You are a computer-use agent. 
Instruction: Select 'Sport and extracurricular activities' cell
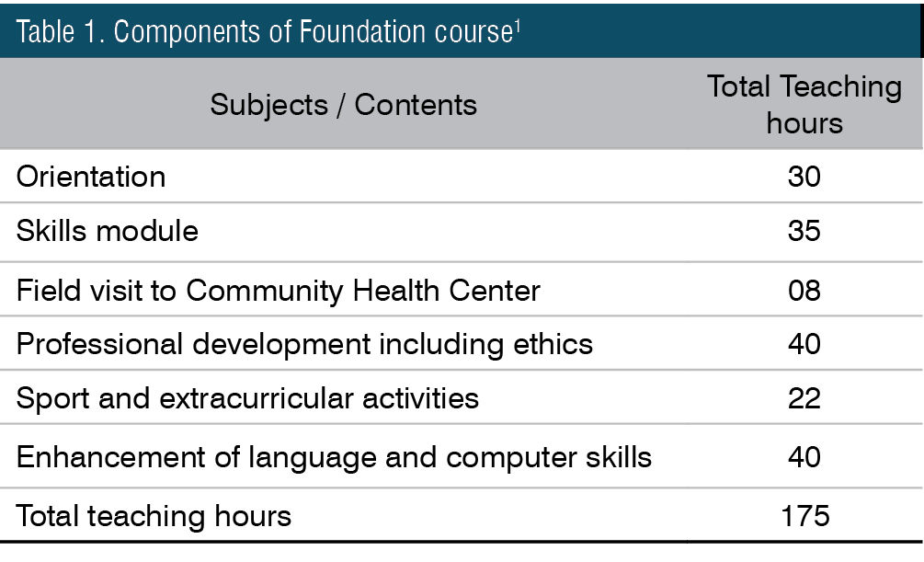click(x=247, y=398)
